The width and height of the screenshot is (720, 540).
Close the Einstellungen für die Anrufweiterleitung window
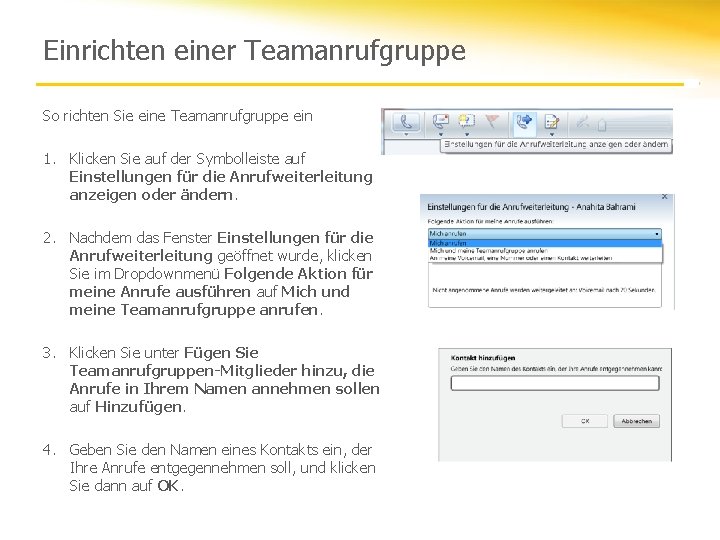[x=664, y=197]
